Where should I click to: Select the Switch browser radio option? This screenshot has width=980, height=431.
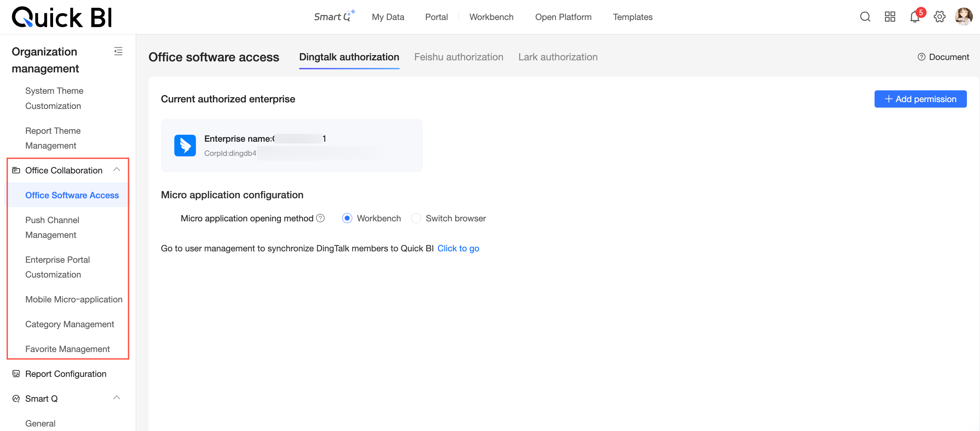[416, 218]
